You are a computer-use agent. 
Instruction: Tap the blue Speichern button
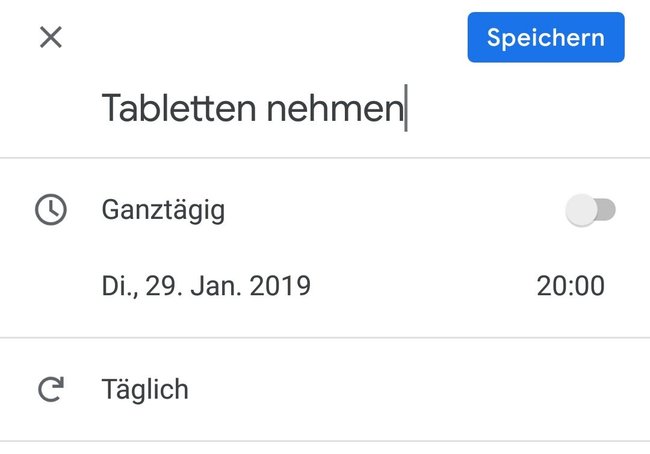click(546, 37)
